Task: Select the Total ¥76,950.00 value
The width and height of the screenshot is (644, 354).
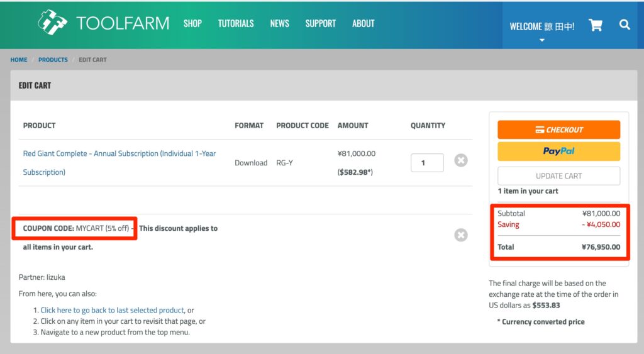Action: pos(601,247)
